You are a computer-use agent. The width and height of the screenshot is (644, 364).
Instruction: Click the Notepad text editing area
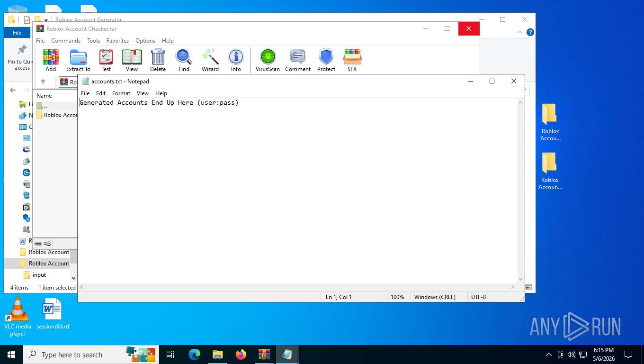coord(297,190)
